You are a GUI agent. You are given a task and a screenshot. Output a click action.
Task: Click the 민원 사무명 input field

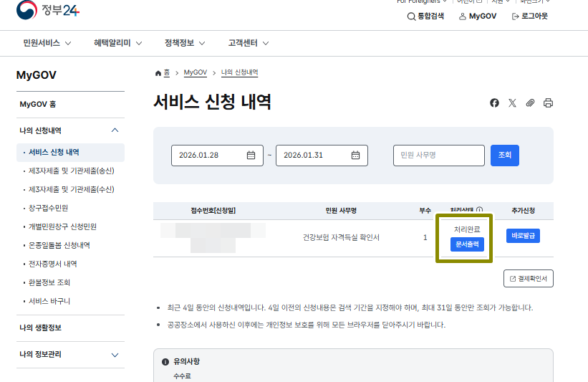click(439, 156)
